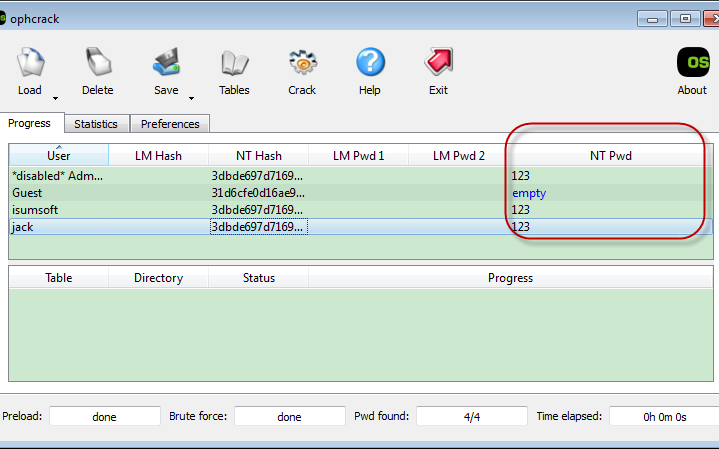Start cracking with the Crack icon
This screenshot has width=719, height=449.
point(302,64)
